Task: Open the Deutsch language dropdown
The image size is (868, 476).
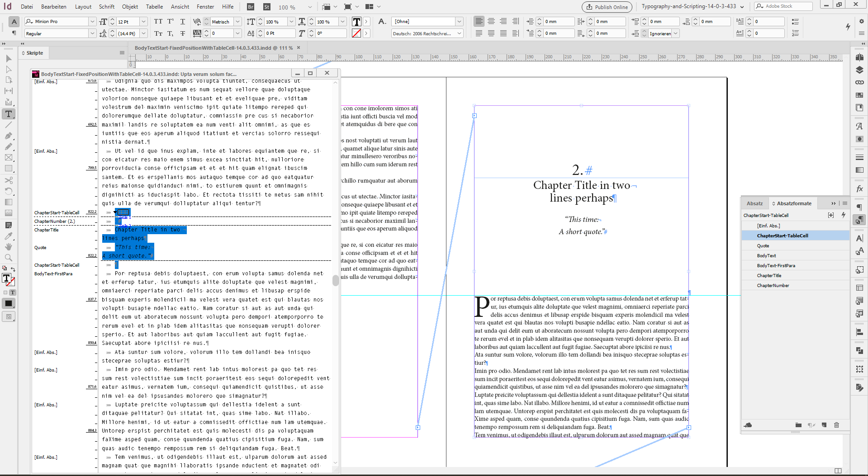Action: (459, 33)
